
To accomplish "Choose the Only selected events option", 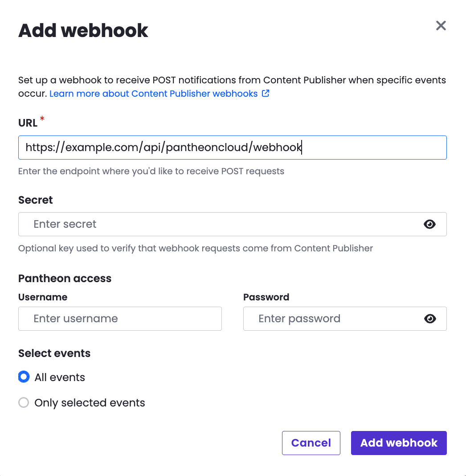I will click(x=24, y=403).
